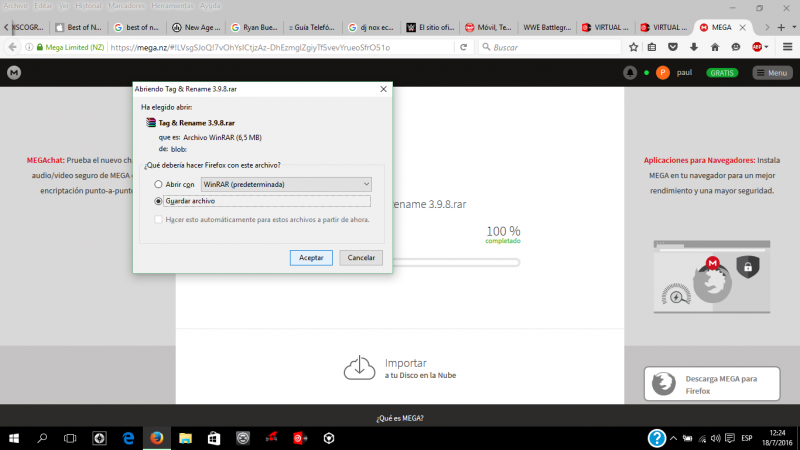Close the Abriendo Tag & Rename dialog
800x450 pixels.
point(384,89)
